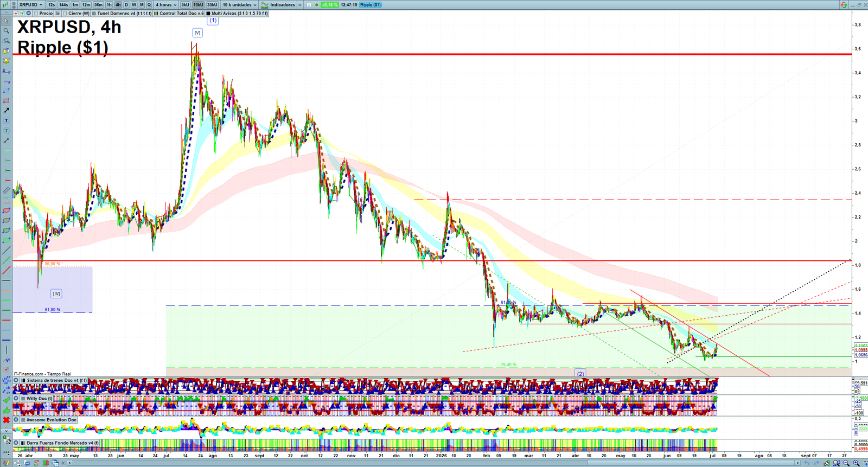Click the 35kU units button

212,5
